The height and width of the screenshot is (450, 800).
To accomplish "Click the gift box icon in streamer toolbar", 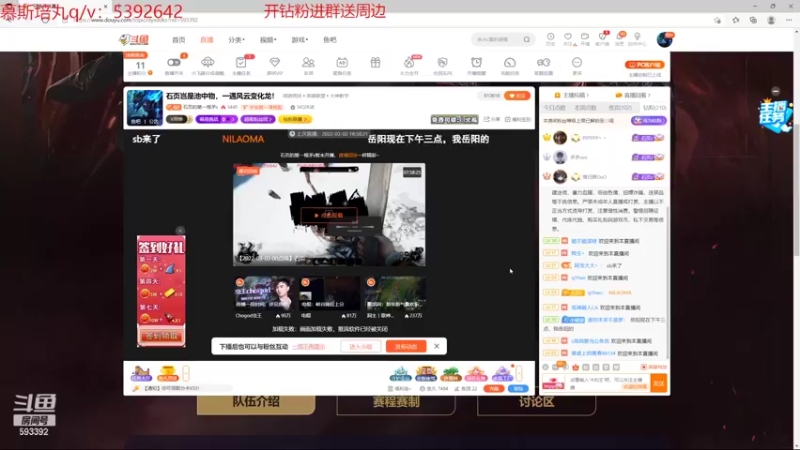I will [x=376, y=63].
